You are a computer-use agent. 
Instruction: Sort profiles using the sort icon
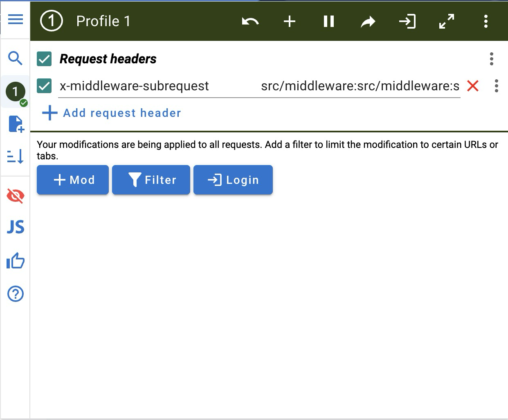click(x=16, y=156)
